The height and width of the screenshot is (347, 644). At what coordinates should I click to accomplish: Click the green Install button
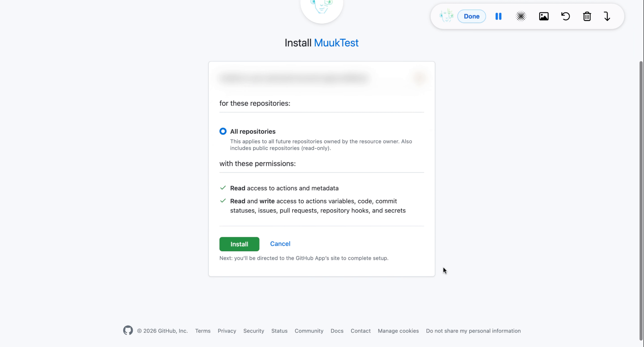click(x=239, y=244)
